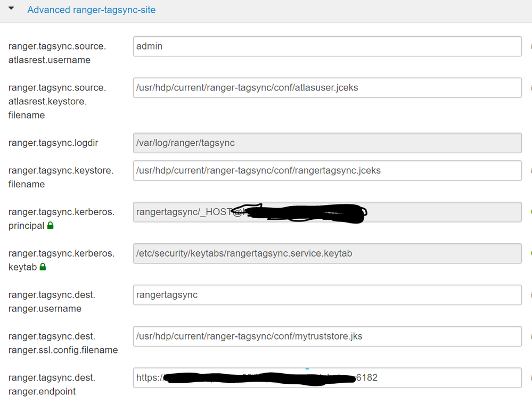Click green icon right of kerberos principal field

[530, 212]
